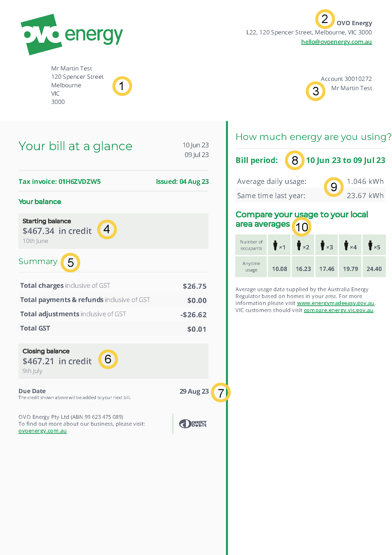
Task: Click the five occupants ×5 person icon
Action: (370, 245)
